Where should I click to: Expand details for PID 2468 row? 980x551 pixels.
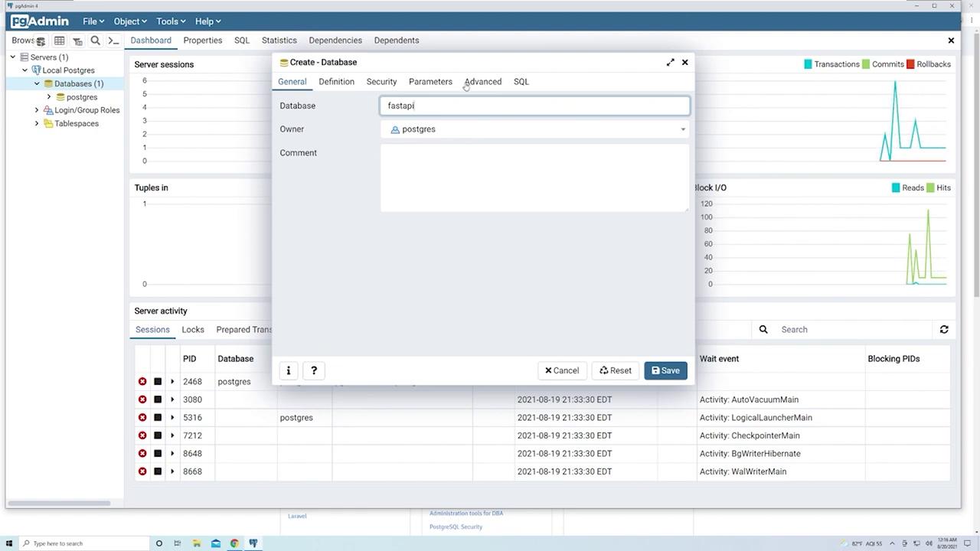(x=172, y=381)
